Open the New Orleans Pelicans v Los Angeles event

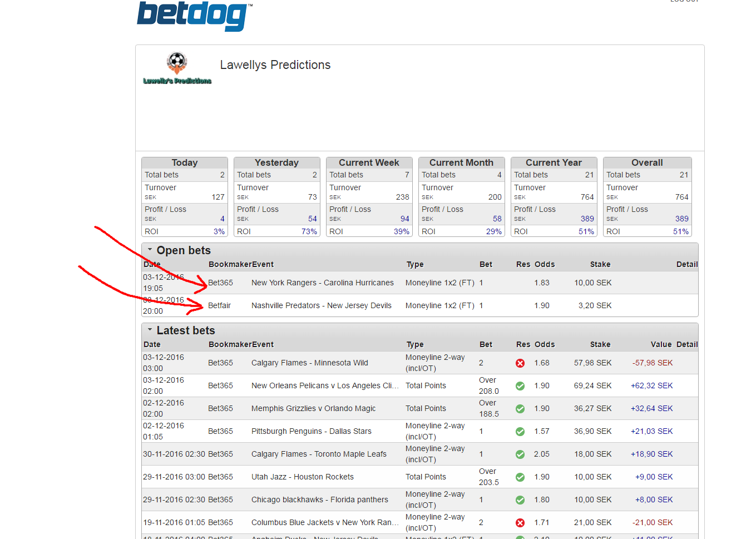point(325,385)
